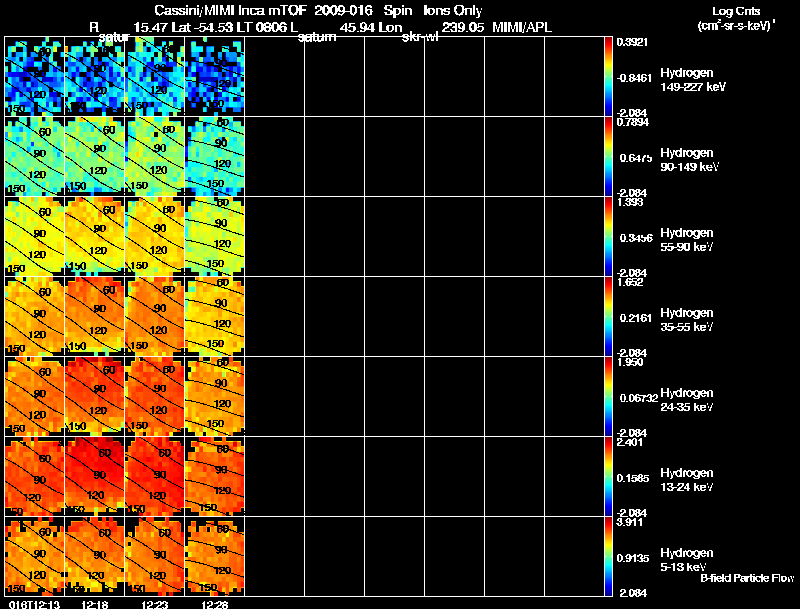Click the 35-55 keV hydrogen image at 12:18
Screen dimensions: 800x609
pos(94,317)
